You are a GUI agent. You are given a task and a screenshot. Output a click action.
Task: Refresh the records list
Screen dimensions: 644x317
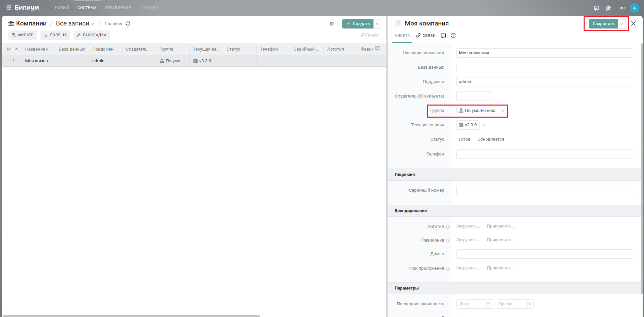tap(128, 24)
